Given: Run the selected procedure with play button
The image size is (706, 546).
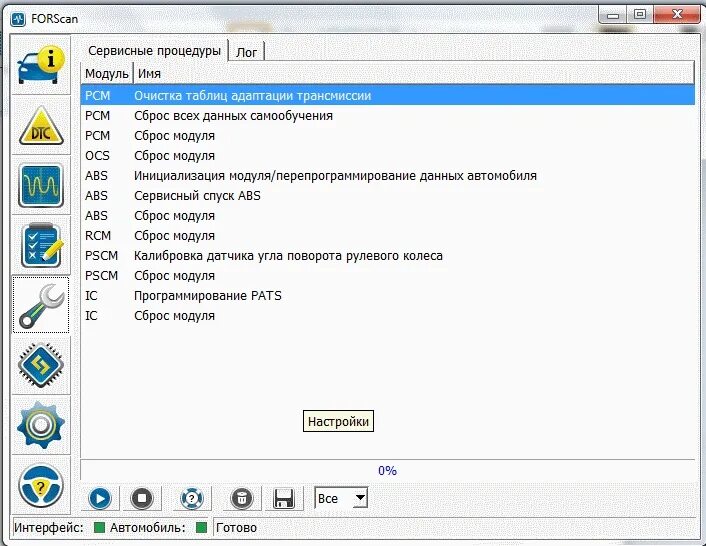Looking at the screenshot, I should coord(100,498).
